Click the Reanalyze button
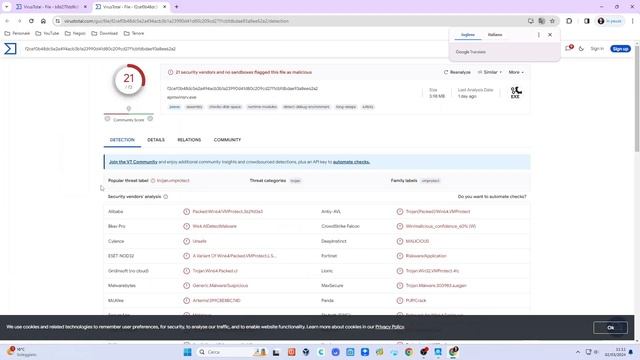The height and width of the screenshot is (360, 640). [x=457, y=72]
